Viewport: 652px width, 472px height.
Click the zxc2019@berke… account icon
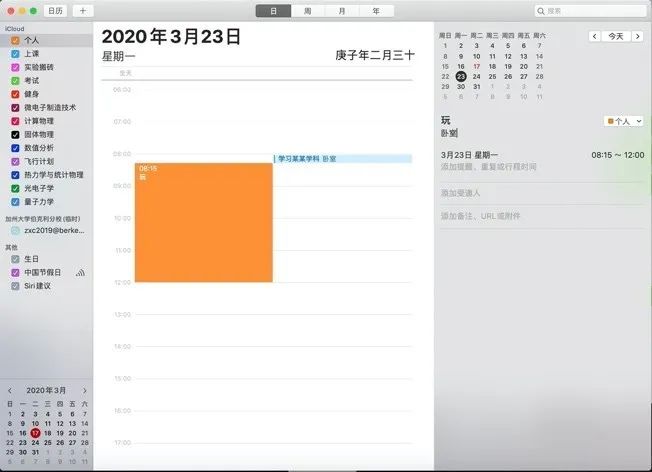click(x=15, y=230)
